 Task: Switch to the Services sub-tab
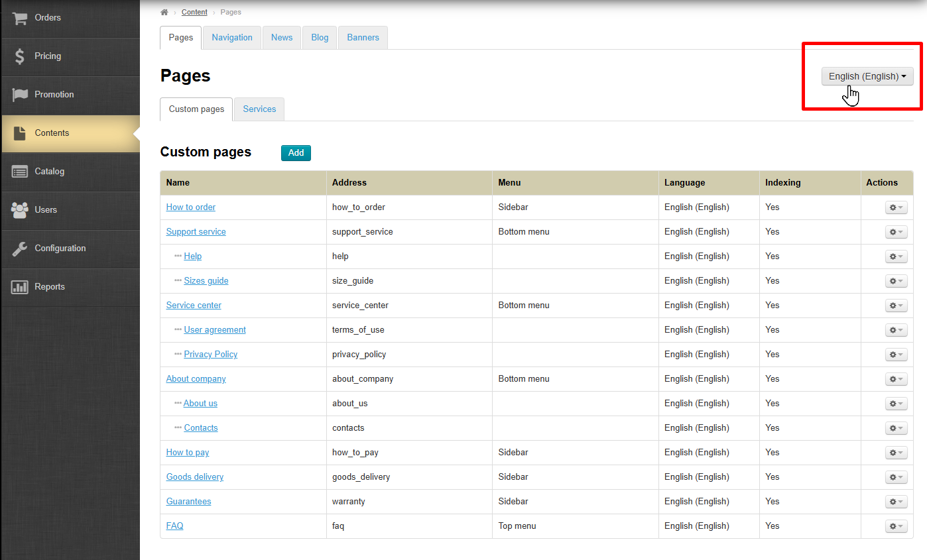[259, 109]
